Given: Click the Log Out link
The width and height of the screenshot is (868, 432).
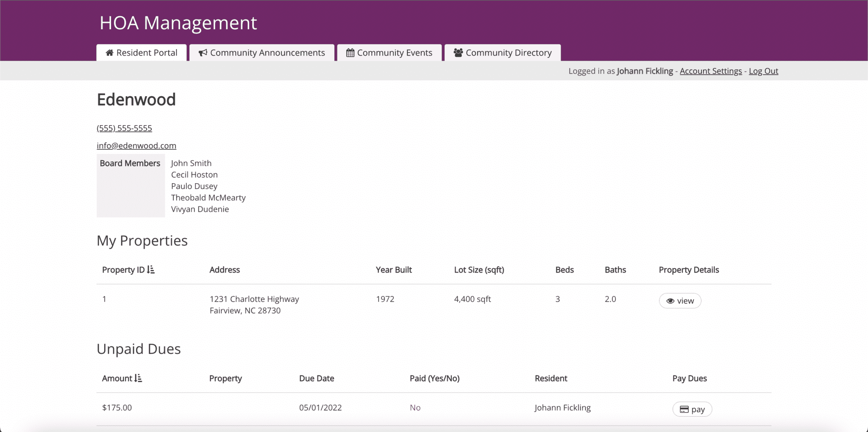Looking at the screenshot, I should coord(763,71).
